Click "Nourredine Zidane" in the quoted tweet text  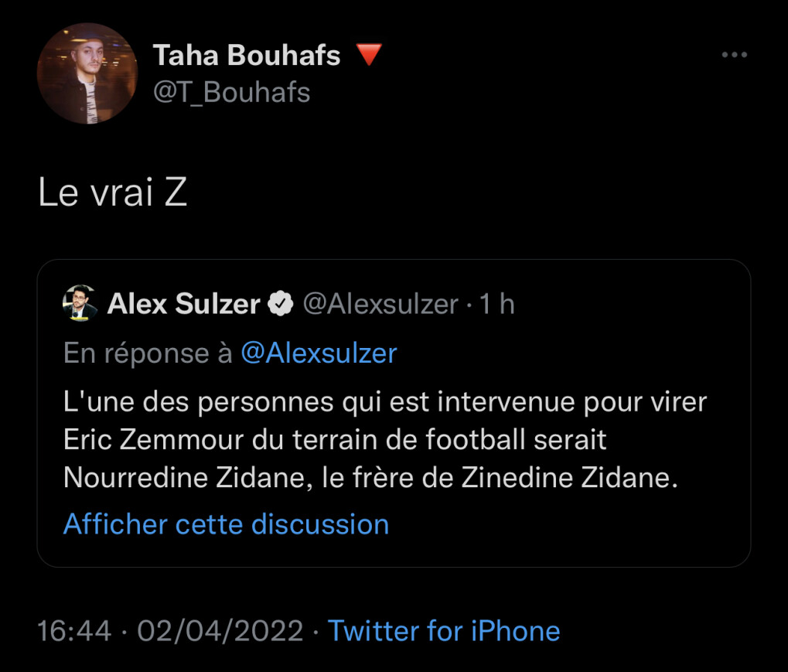click(x=183, y=478)
